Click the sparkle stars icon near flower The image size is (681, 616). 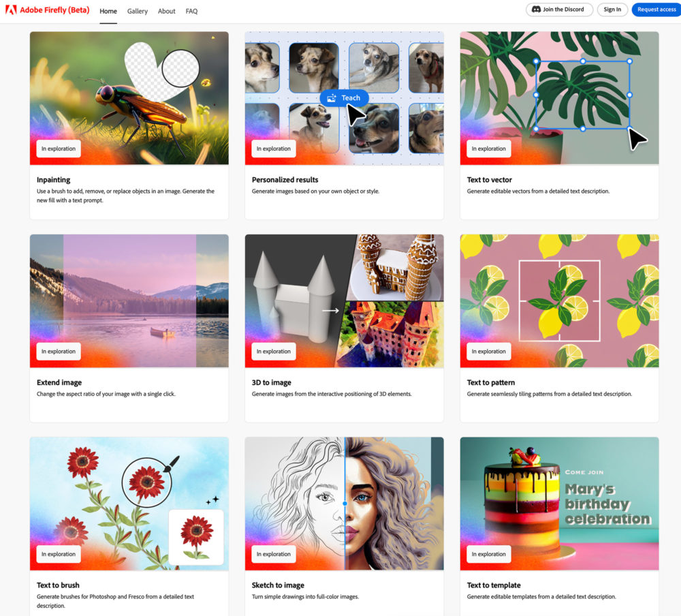pyautogui.click(x=212, y=500)
